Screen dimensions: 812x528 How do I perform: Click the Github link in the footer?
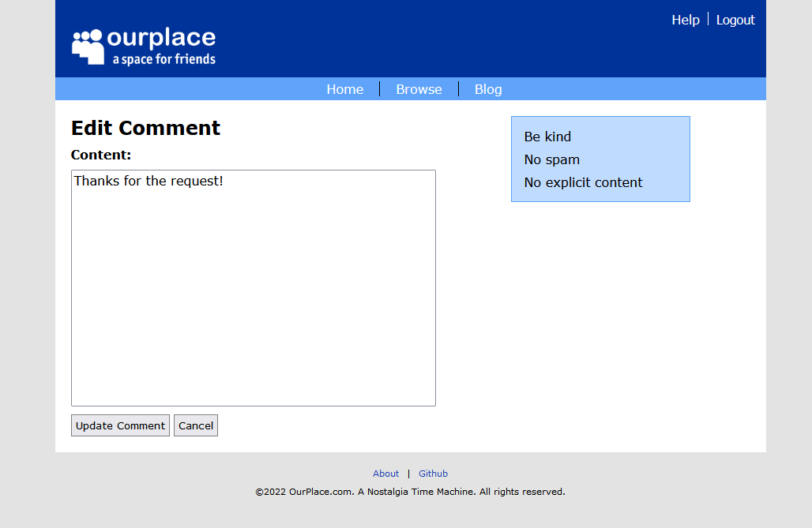(433, 474)
